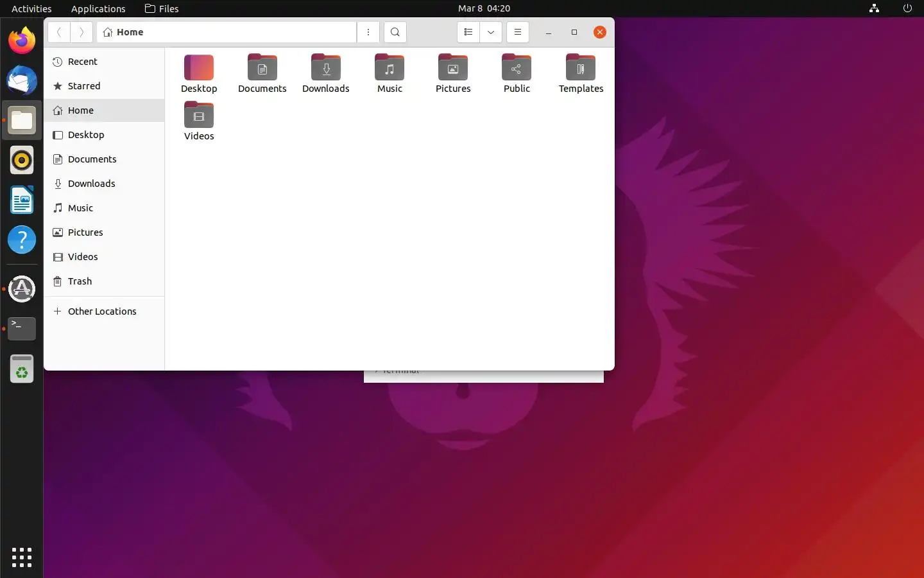The width and height of the screenshot is (924, 578).
Task: Click the Home path bar button
Action: coord(123,32)
